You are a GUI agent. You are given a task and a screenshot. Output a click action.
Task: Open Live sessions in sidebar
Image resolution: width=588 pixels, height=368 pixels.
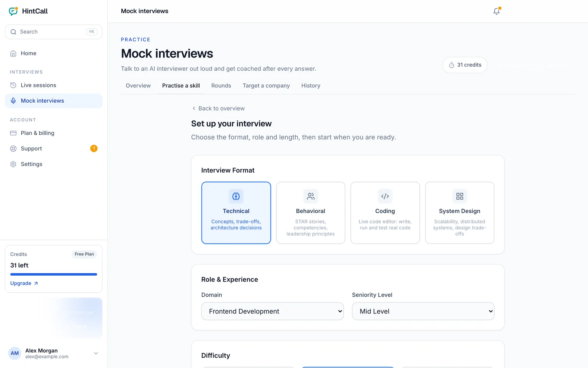54,85
